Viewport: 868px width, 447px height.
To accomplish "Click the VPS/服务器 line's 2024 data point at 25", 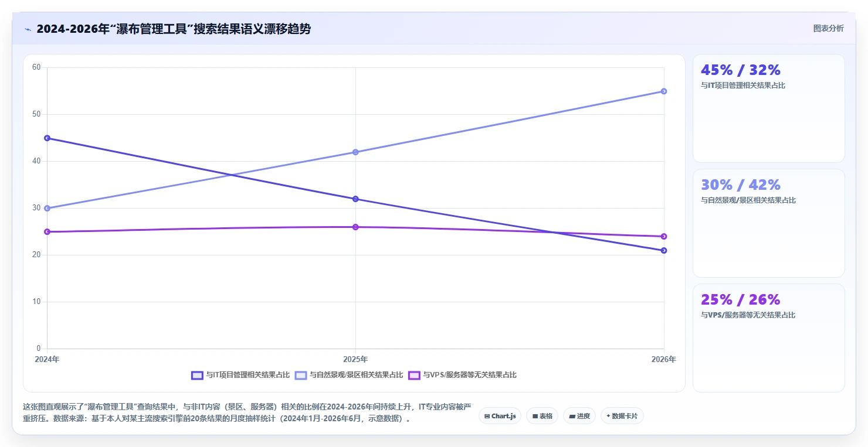I will [47, 232].
